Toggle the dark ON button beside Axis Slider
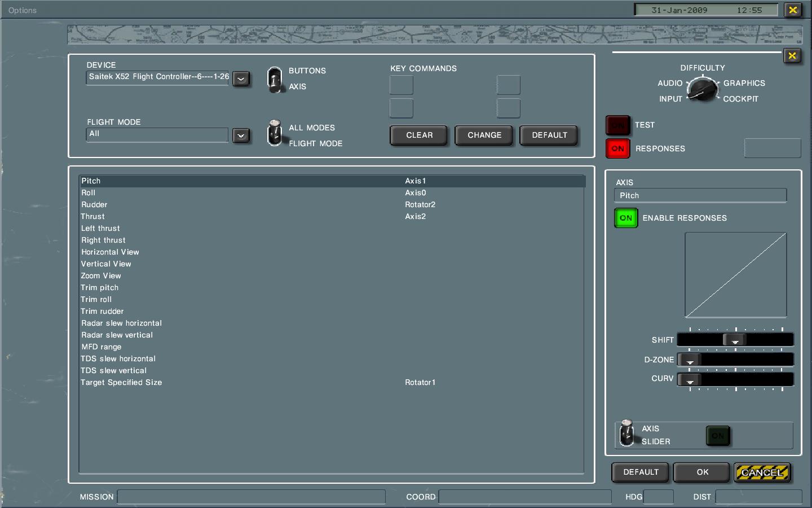The height and width of the screenshot is (508, 812). [x=718, y=436]
